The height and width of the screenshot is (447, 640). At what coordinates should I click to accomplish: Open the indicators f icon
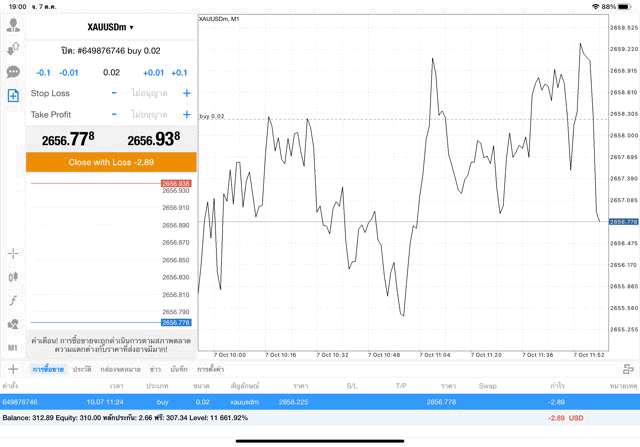click(13, 300)
